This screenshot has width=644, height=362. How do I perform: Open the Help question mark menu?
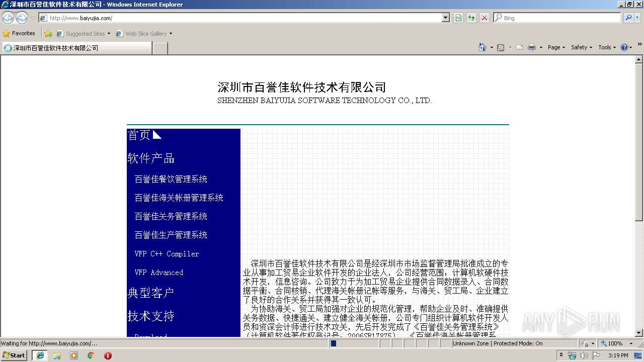click(626, 47)
